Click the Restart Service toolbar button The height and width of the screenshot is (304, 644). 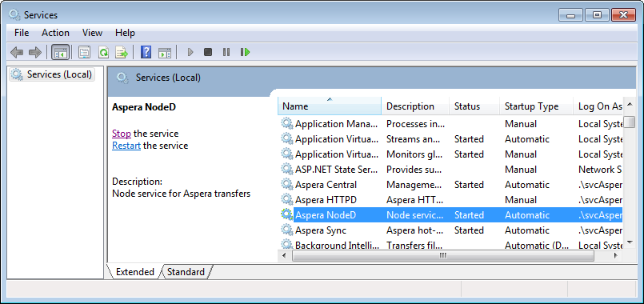(245, 52)
